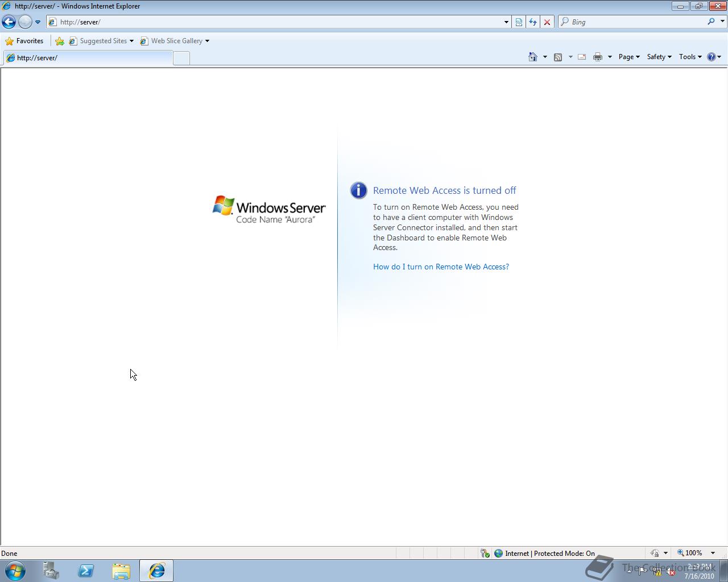Image resolution: width=728 pixels, height=582 pixels.
Task: Expand the Home button dropdown arrow
Action: click(x=545, y=57)
